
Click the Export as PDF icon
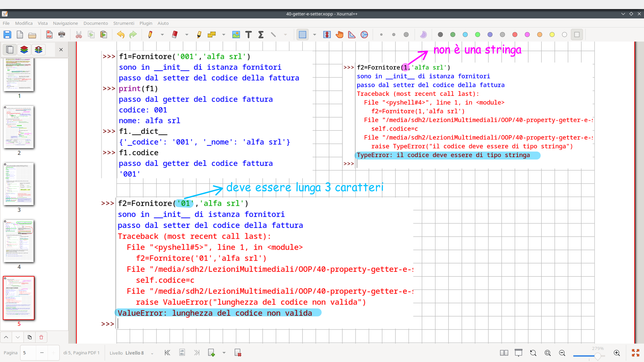click(x=49, y=35)
